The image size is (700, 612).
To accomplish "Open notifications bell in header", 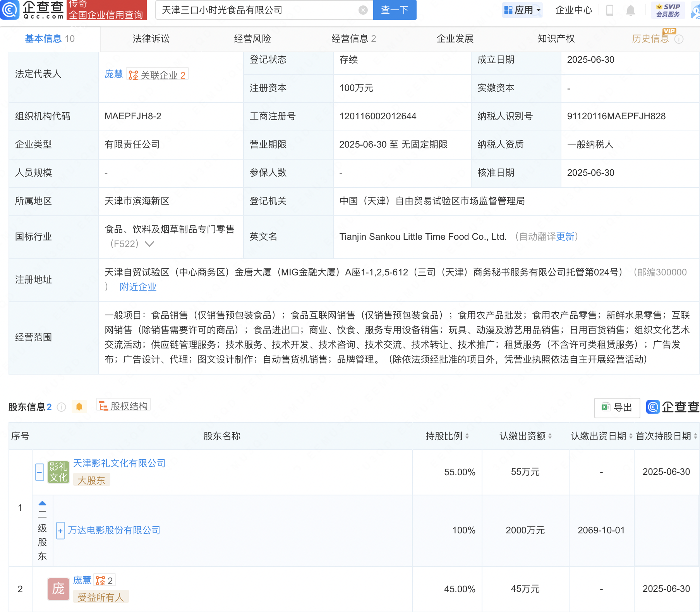I will (x=630, y=10).
